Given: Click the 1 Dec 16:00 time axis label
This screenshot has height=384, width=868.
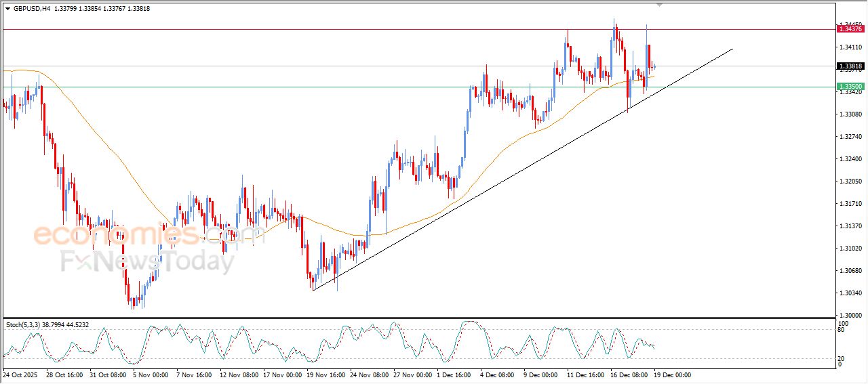Looking at the screenshot, I should 456,375.
